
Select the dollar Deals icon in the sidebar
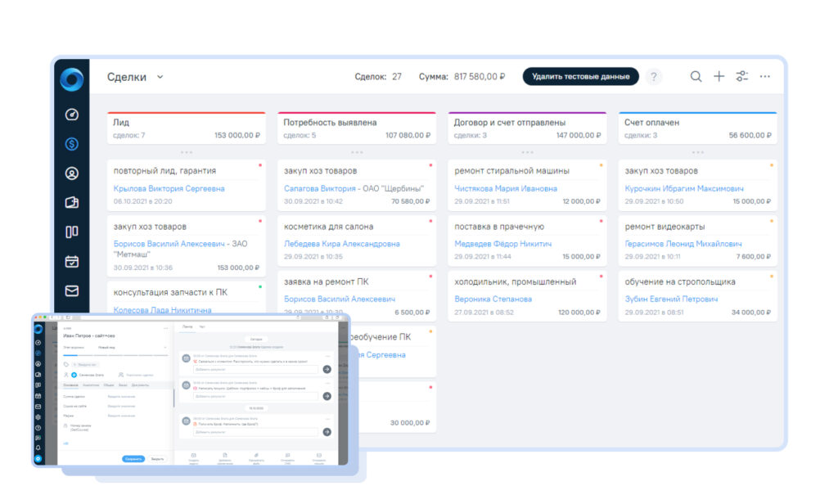pyautogui.click(x=72, y=143)
